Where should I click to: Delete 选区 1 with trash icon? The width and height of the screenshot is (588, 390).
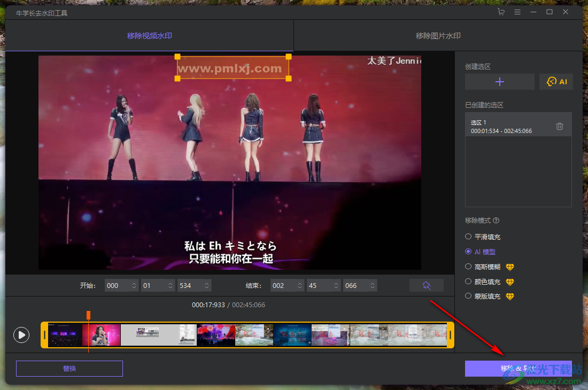coord(560,126)
